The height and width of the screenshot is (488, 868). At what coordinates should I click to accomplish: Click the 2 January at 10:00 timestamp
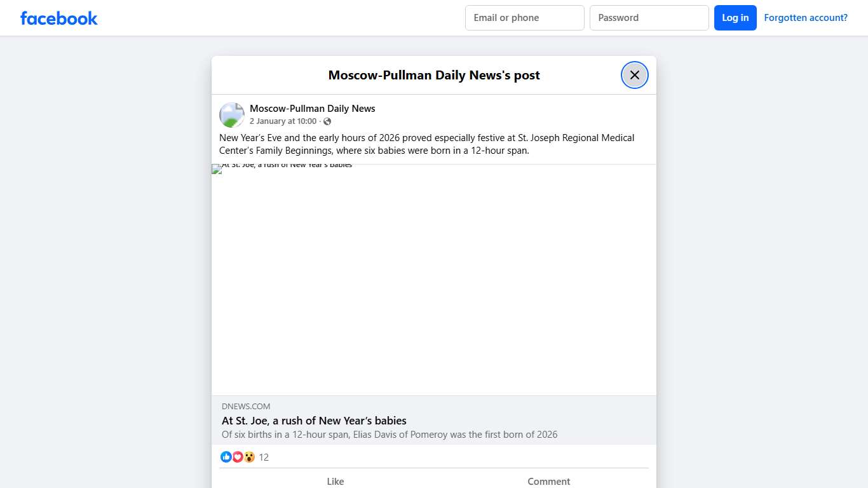283,121
